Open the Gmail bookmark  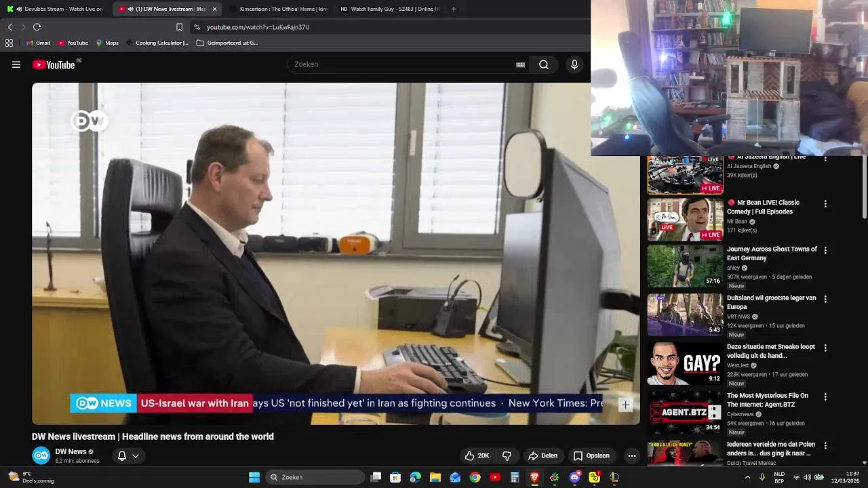coord(38,43)
